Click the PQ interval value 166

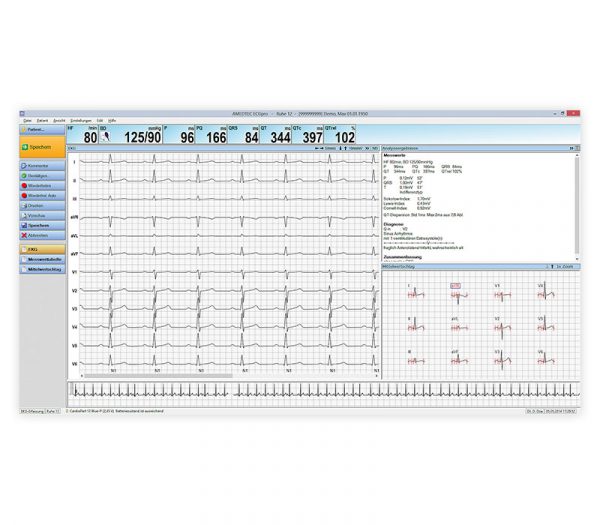216,138
